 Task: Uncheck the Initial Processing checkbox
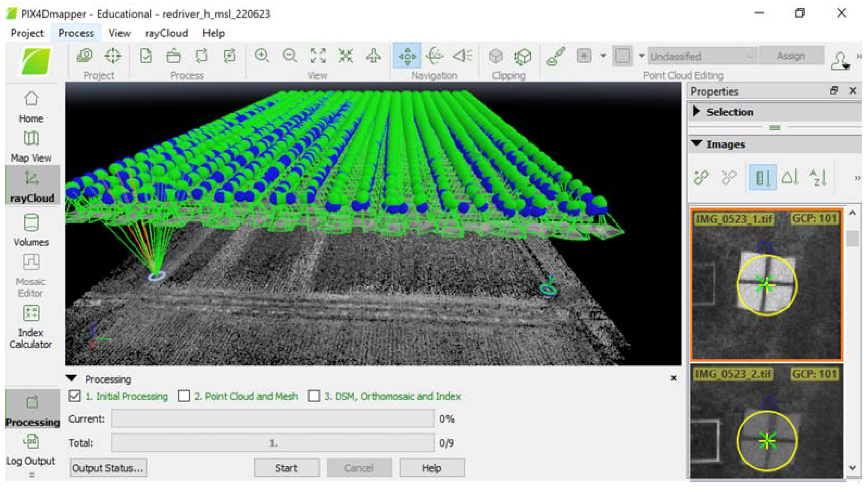point(74,396)
